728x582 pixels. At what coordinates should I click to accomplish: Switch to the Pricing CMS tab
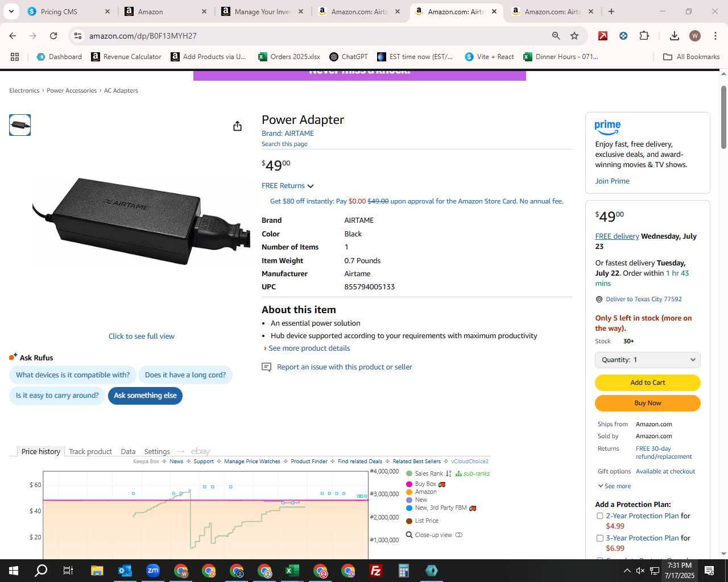click(x=68, y=11)
